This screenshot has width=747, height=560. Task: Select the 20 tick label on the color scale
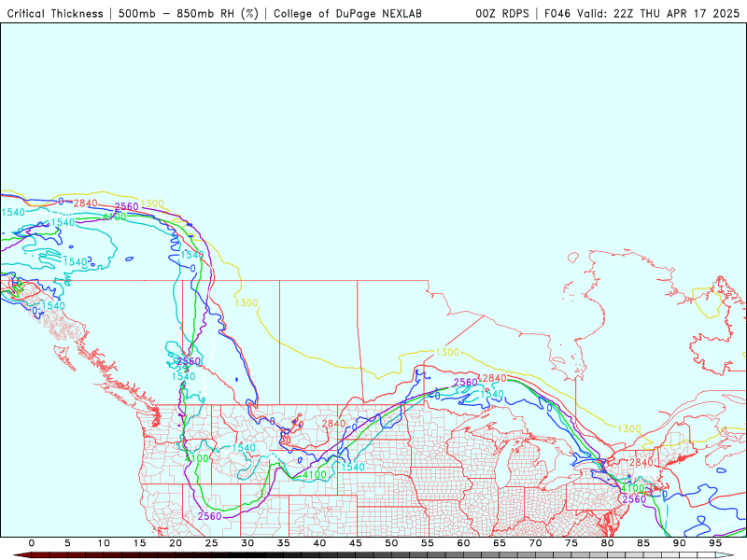(x=176, y=543)
